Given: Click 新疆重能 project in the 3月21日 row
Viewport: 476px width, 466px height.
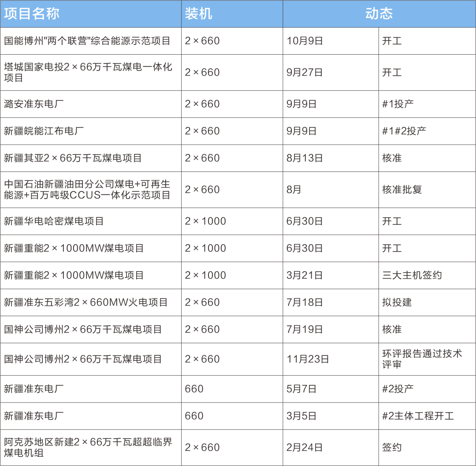Looking at the screenshot, I should [91, 276].
